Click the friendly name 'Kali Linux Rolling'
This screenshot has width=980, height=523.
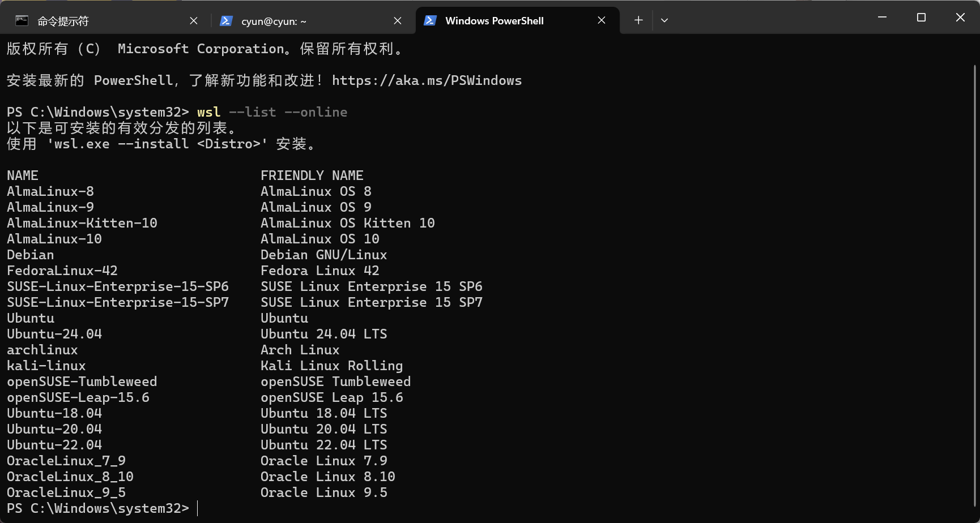[332, 366]
